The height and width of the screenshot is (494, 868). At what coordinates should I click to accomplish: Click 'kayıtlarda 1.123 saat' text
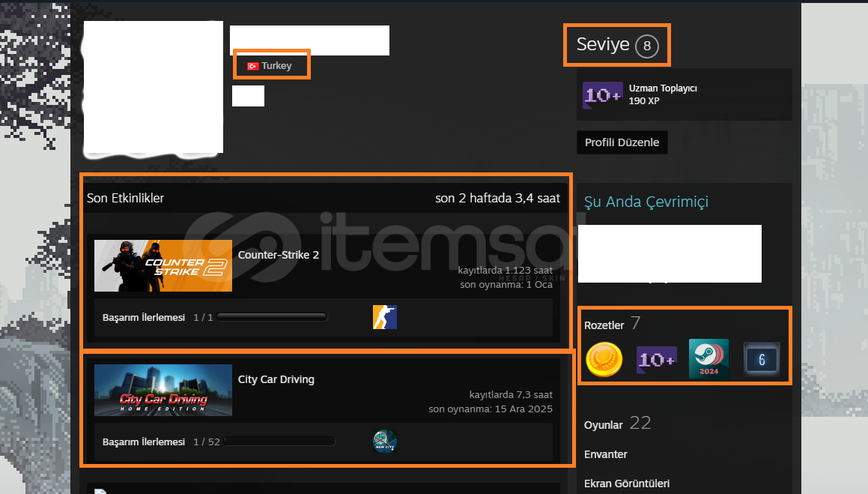click(x=505, y=271)
